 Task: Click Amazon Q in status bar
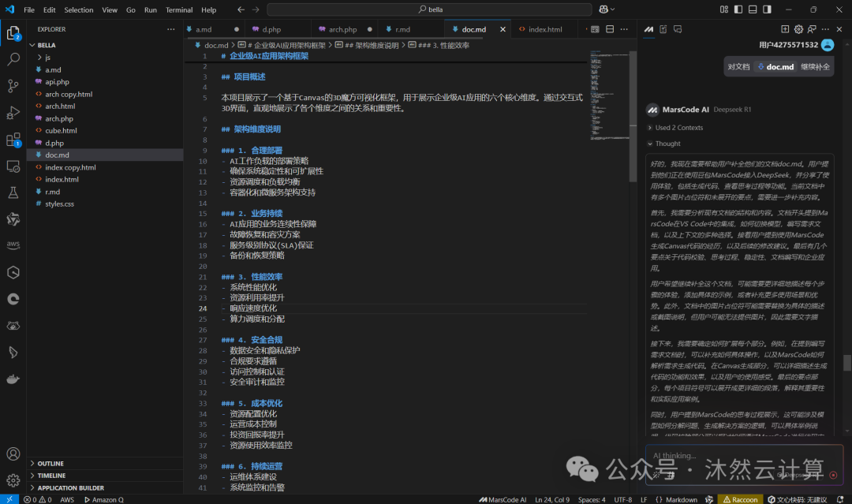(x=104, y=499)
